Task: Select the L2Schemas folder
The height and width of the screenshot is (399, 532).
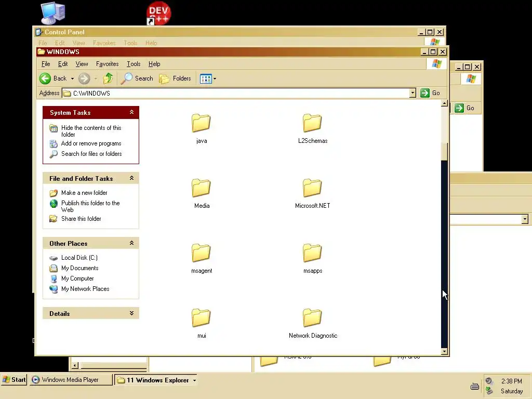Action: click(312, 129)
